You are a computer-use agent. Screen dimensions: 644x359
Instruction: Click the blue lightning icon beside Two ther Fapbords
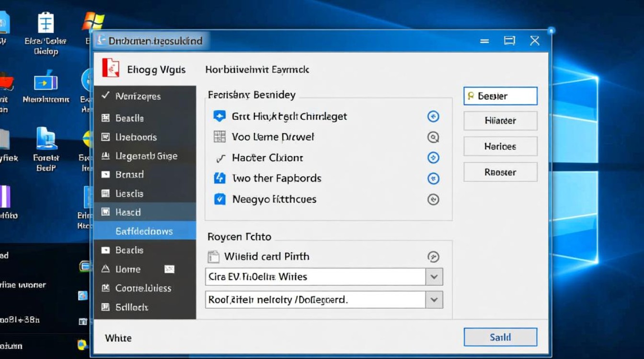(x=219, y=179)
